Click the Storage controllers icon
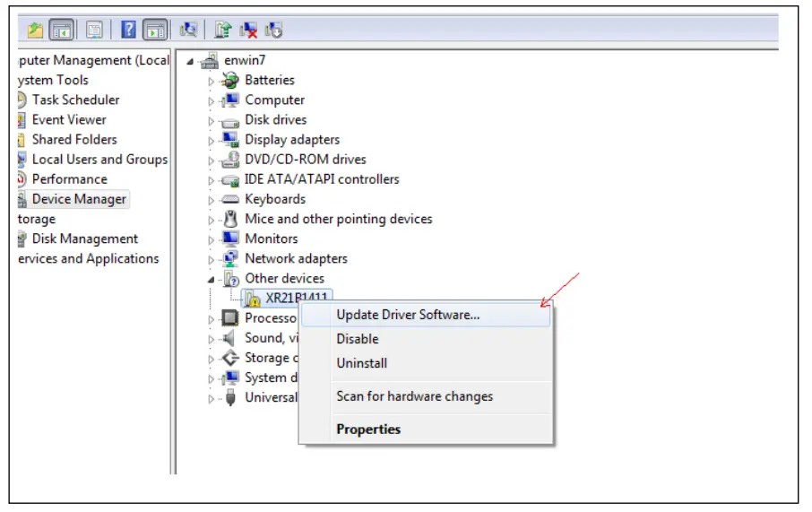812x512 pixels. [x=230, y=358]
